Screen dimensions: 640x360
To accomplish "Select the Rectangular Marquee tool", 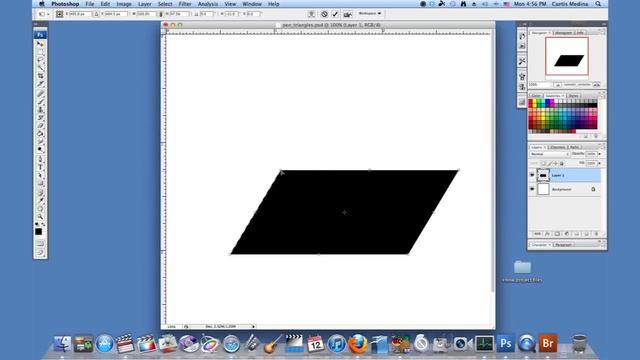I will tap(40, 52).
